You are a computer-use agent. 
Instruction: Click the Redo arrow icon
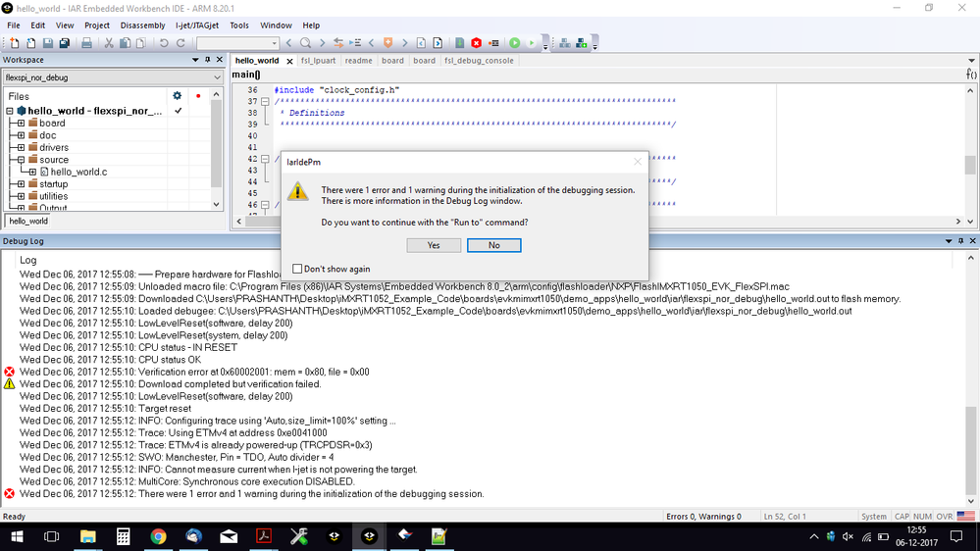181,43
